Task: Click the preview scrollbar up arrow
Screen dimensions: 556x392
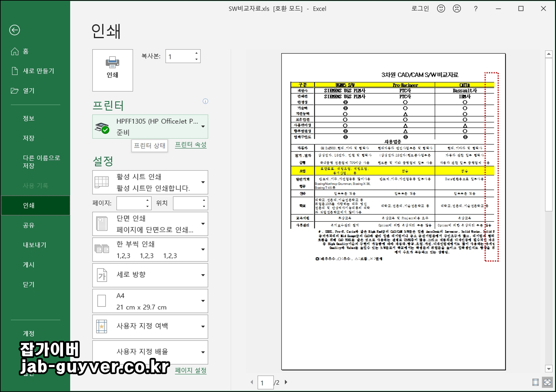Action: 549,54
